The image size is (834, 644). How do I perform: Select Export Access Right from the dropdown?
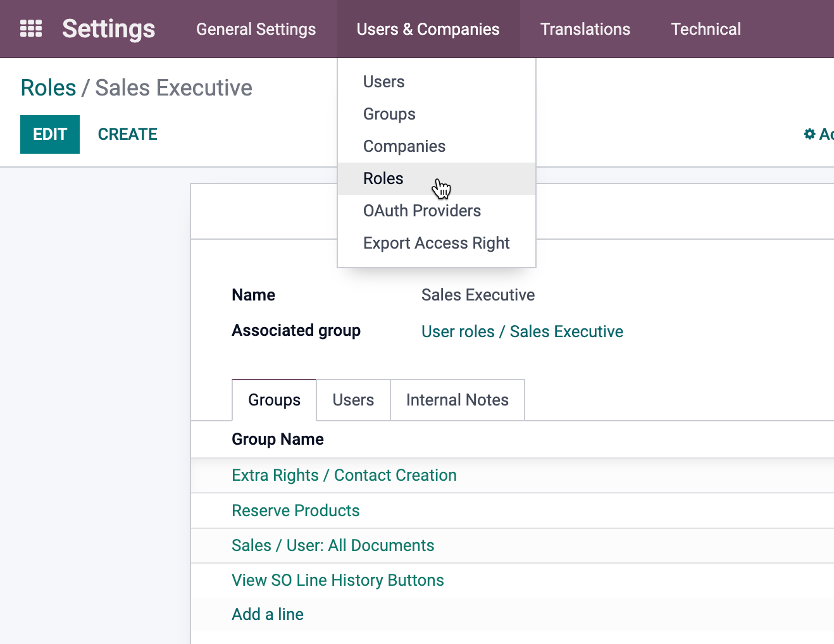pos(436,243)
